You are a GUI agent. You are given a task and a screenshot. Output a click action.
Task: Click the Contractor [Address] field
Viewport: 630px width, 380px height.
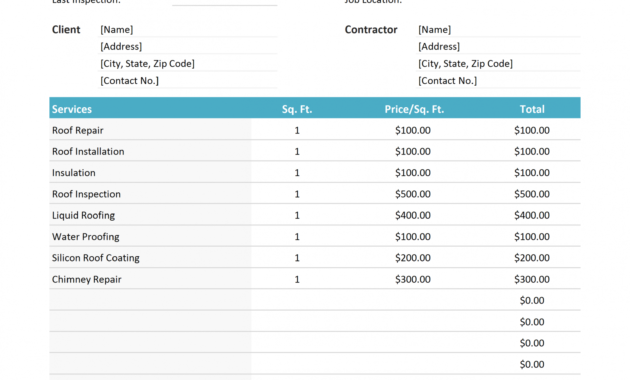tap(498, 46)
